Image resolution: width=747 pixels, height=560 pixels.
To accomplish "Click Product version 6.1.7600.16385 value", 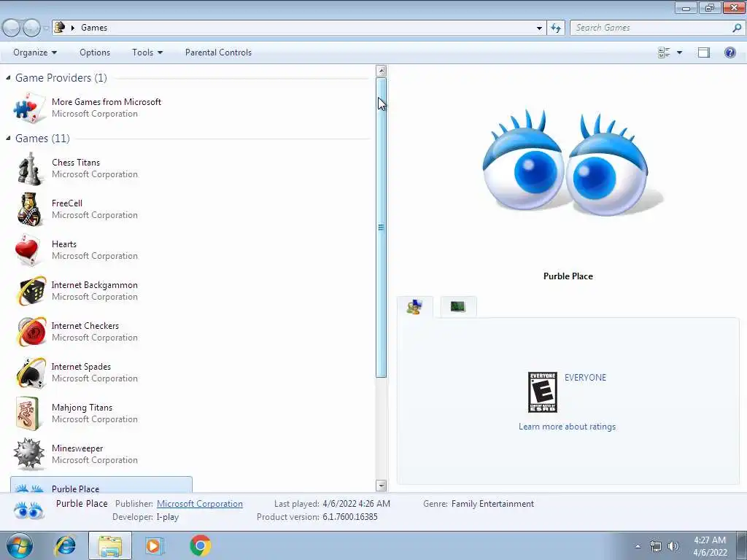I will [349, 517].
